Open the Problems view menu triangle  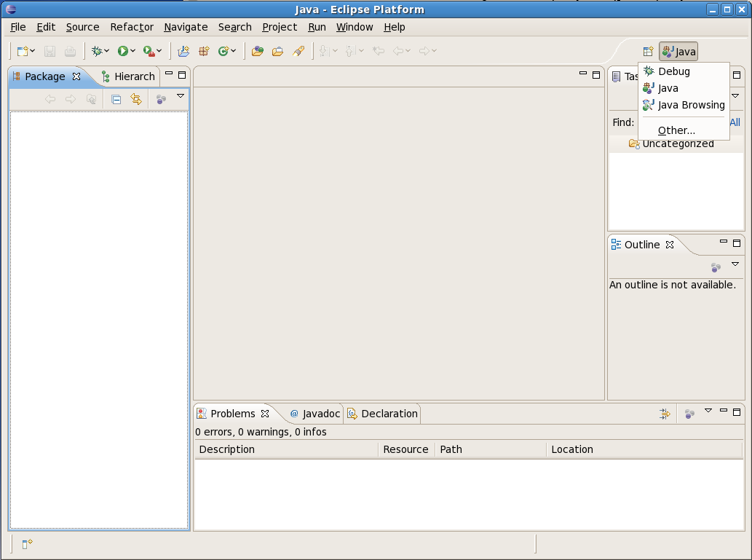pyautogui.click(x=708, y=411)
